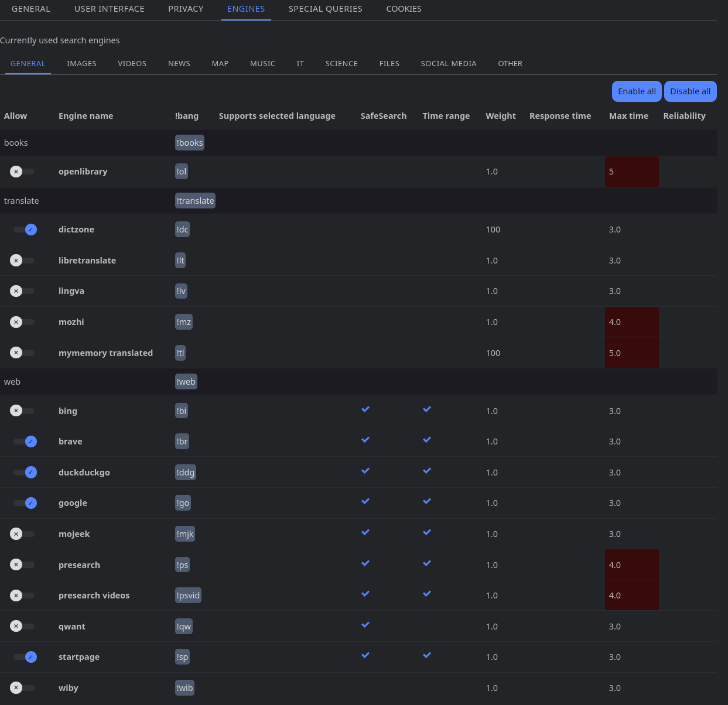This screenshot has height=705, width=728.
Task: Select the Images engine category tab
Action: coord(81,63)
